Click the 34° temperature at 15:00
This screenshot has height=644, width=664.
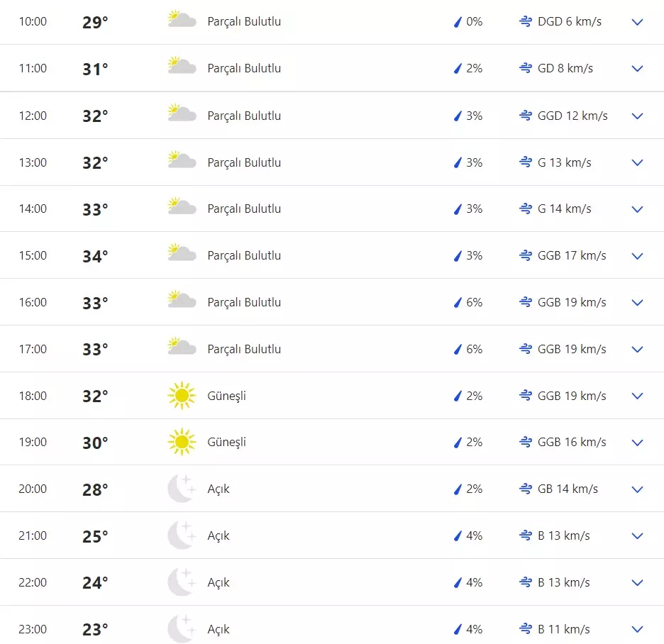click(95, 256)
